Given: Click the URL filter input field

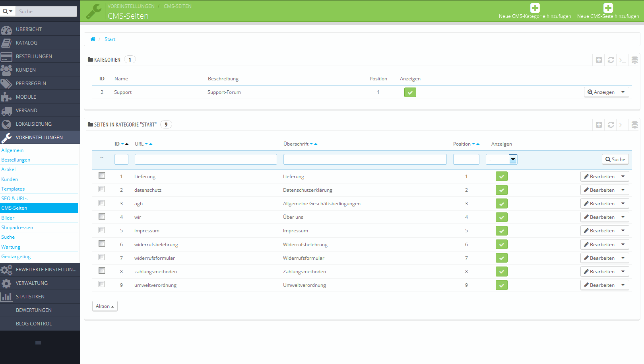Looking at the screenshot, I should point(206,160).
